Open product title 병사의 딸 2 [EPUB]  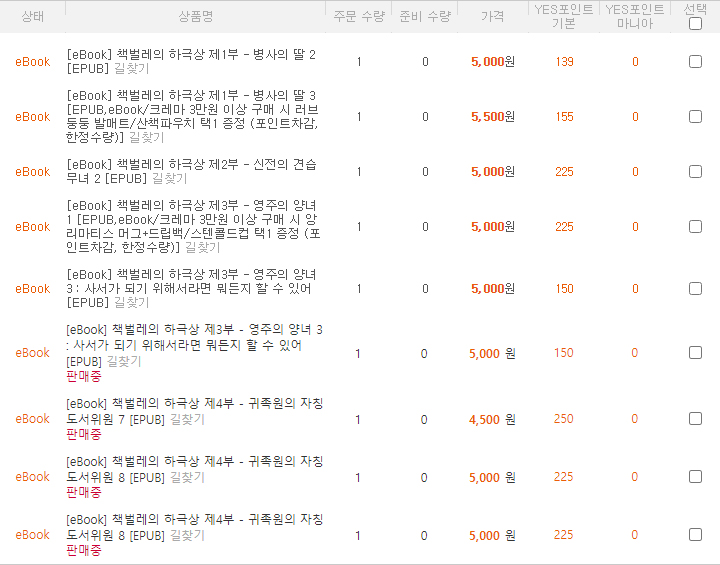coord(191,62)
